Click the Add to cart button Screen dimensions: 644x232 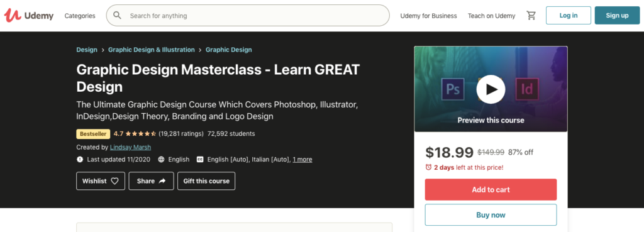pyautogui.click(x=491, y=190)
